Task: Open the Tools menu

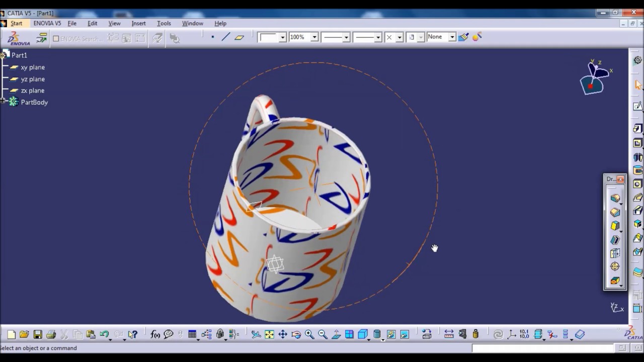Action: click(x=164, y=23)
